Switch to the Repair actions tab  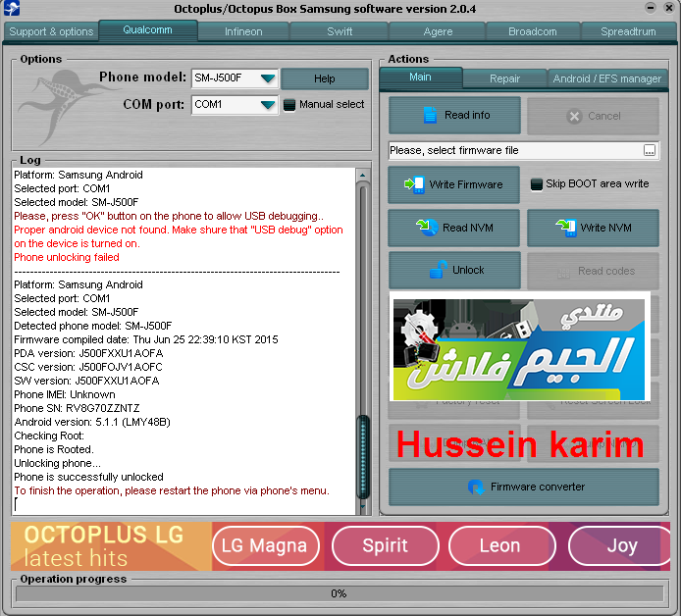[x=504, y=78]
